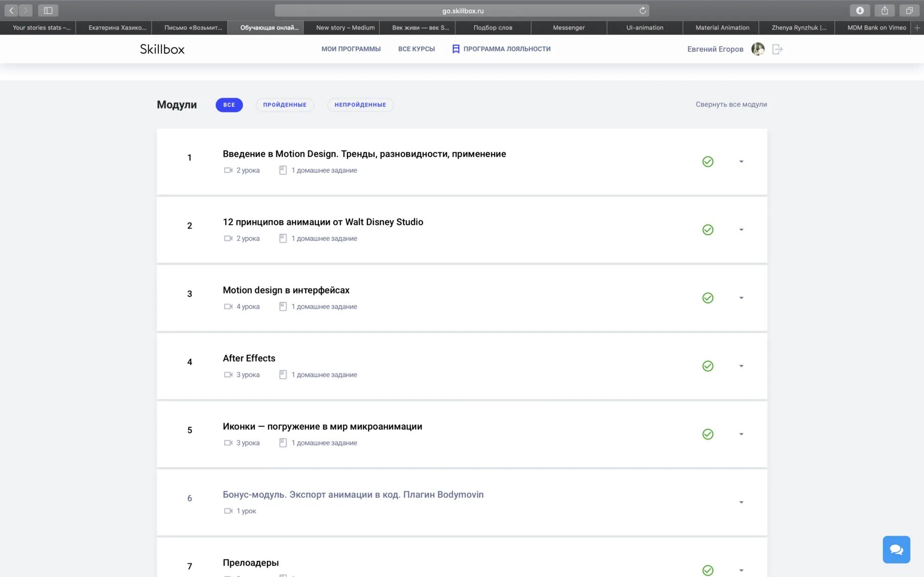Open ВСЕ КУРСЫ link
Screen dimensions: 924x577
(x=416, y=49)
